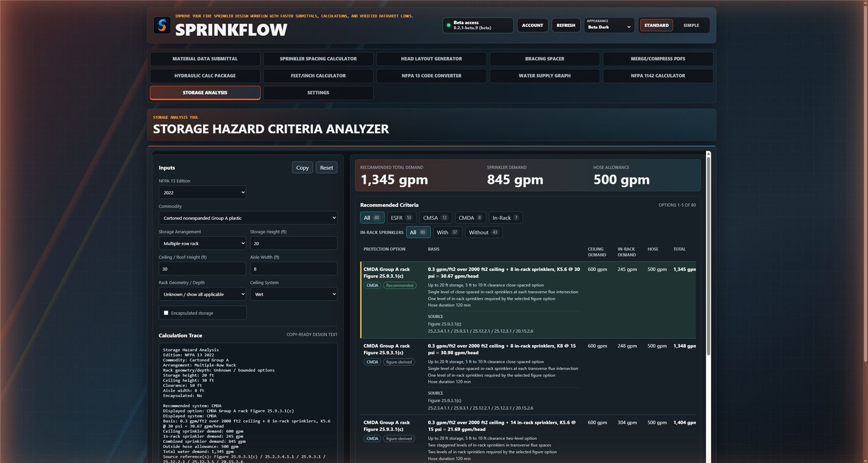Viewport: 868px width, 463px height.
Task: Open Sprinkler Spacing Calculator tab
Action: coord(318,59)
